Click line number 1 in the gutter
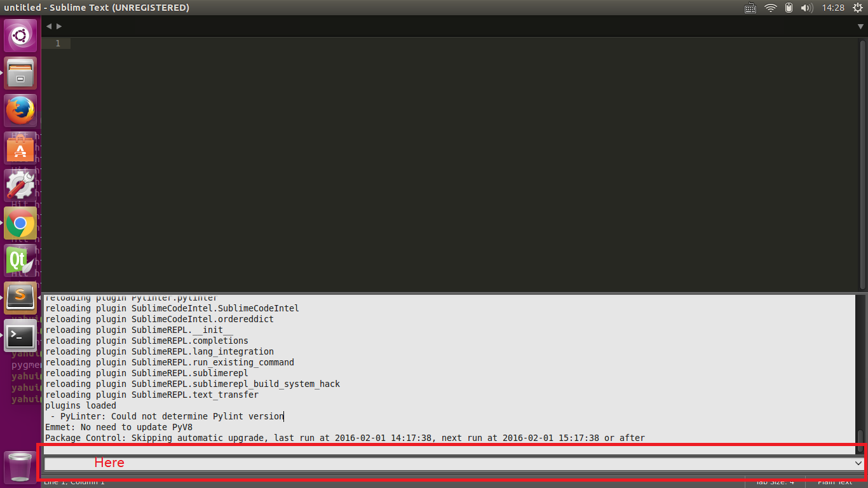Screen dimensions: 868x488 (58, 43)
